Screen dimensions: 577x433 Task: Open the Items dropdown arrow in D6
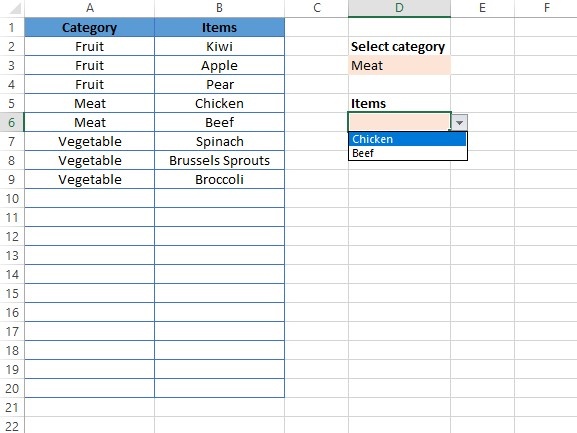(459, 123)
